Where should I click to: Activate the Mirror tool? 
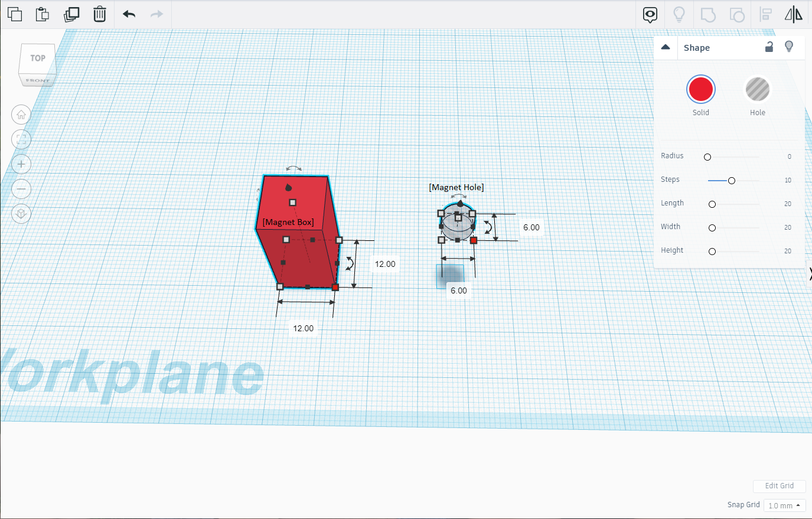tap(794, 14)
